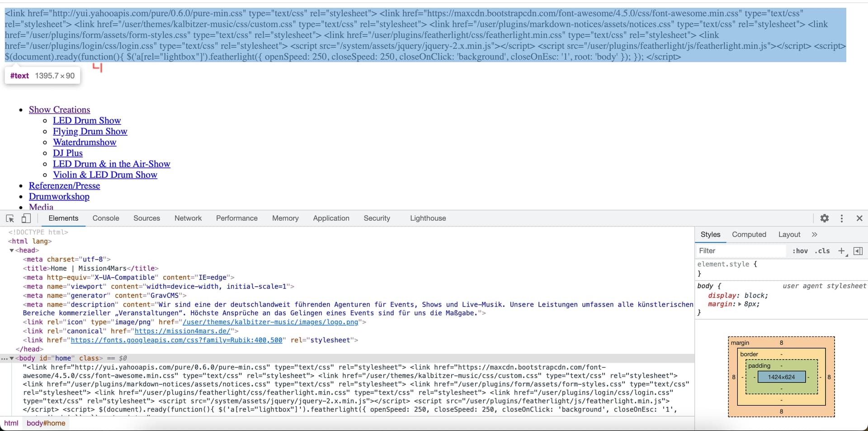
Task: Click the element.style rule
Action: (727, 264)
